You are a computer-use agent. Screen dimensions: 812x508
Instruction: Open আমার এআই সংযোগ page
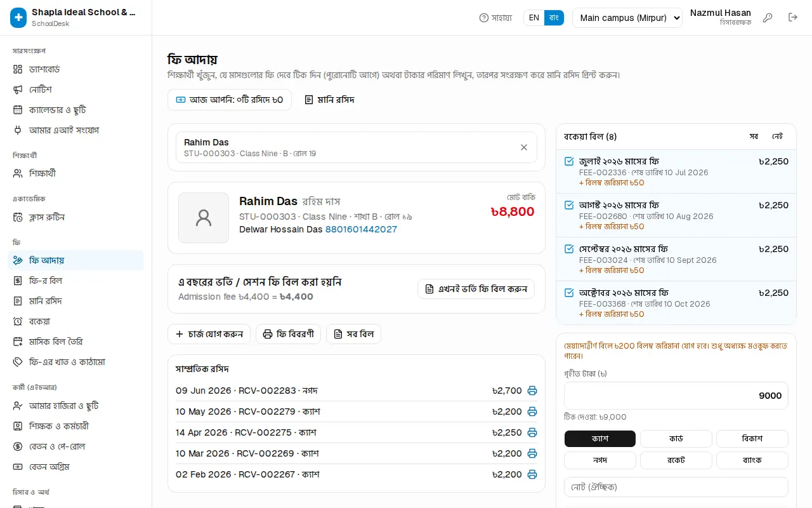pyautogui.click(x=75, y=130)
